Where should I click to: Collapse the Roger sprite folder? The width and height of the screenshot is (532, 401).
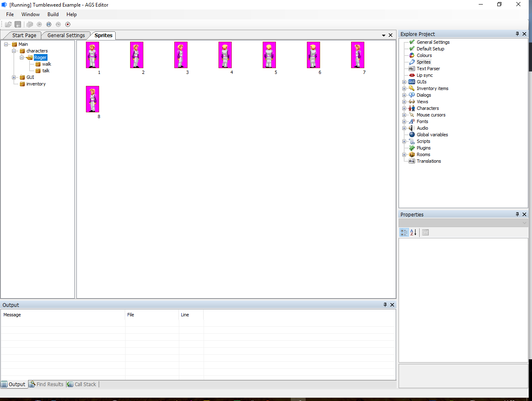22,57
